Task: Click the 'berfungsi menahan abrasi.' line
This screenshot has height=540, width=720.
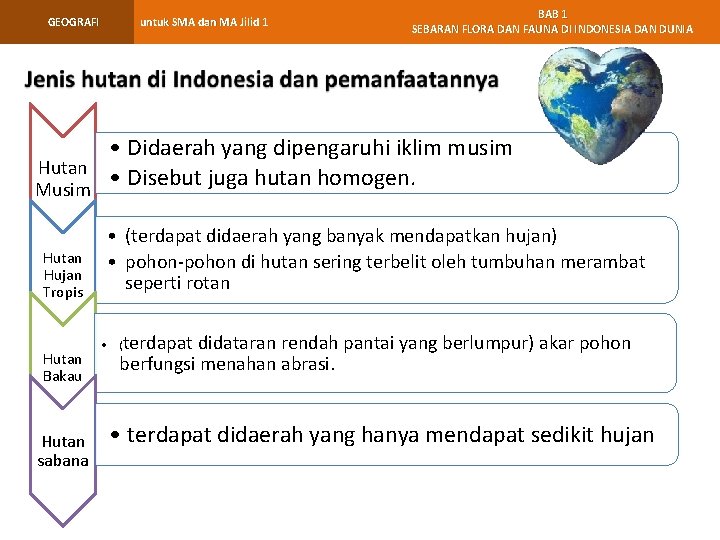Action: click(x=227, y=364)
